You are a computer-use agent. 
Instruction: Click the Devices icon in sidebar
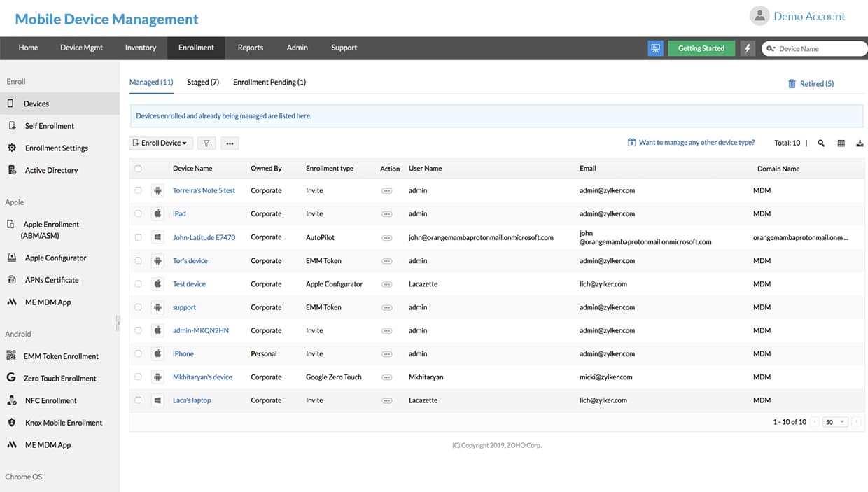(10, 103)
